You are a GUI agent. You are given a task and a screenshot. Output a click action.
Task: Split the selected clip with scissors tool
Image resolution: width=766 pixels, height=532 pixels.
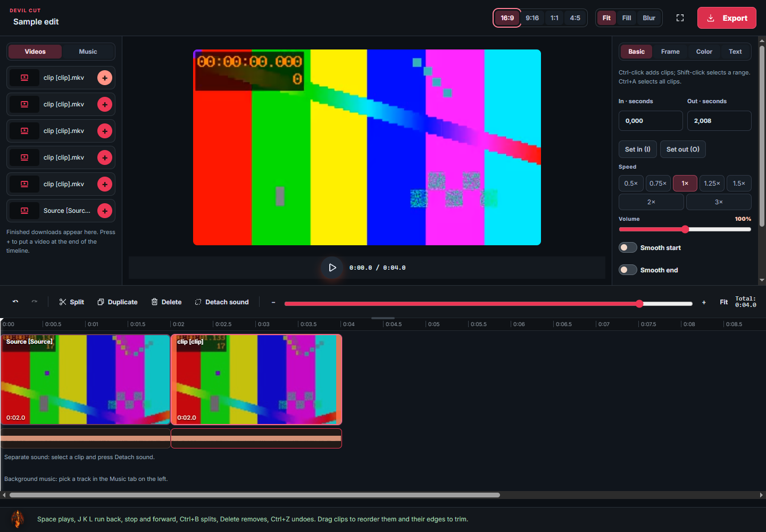71,302
